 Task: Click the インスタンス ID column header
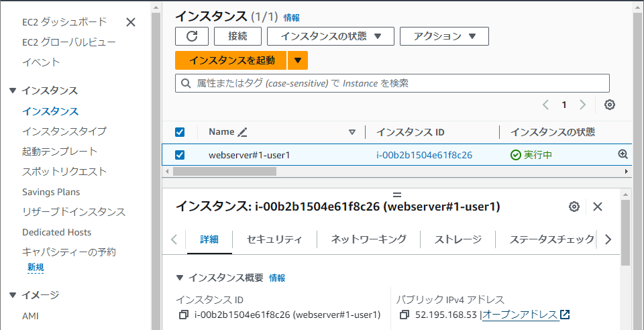tap(411, 132)
